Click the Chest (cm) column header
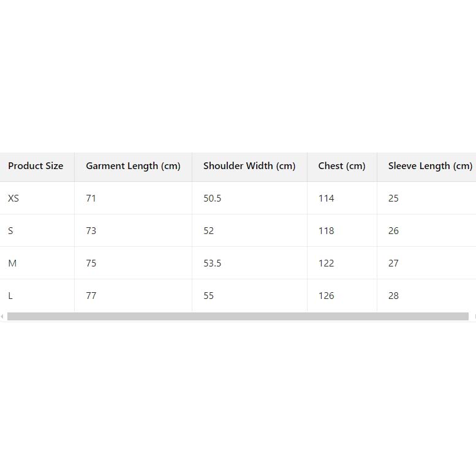Image resolution: width=476 pixels, height=476 pixels. tap(342, 166)
